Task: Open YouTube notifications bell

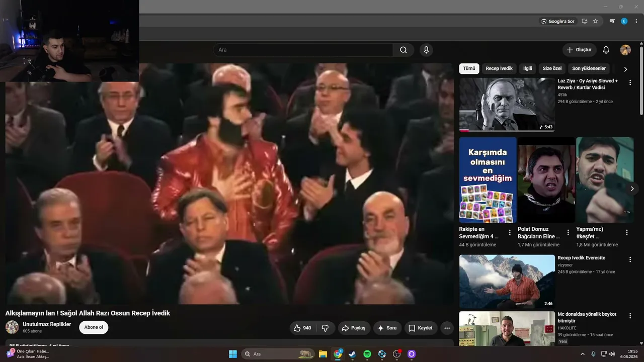Action: tap(606, 50)
